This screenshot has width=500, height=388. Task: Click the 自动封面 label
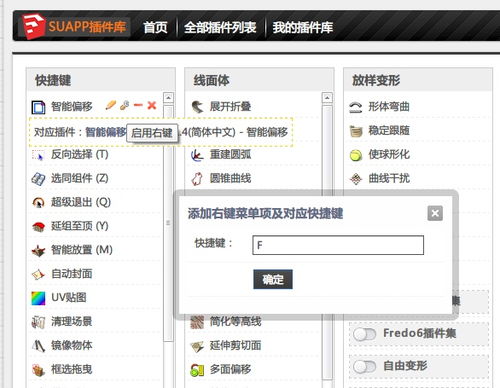click(72, 274)
